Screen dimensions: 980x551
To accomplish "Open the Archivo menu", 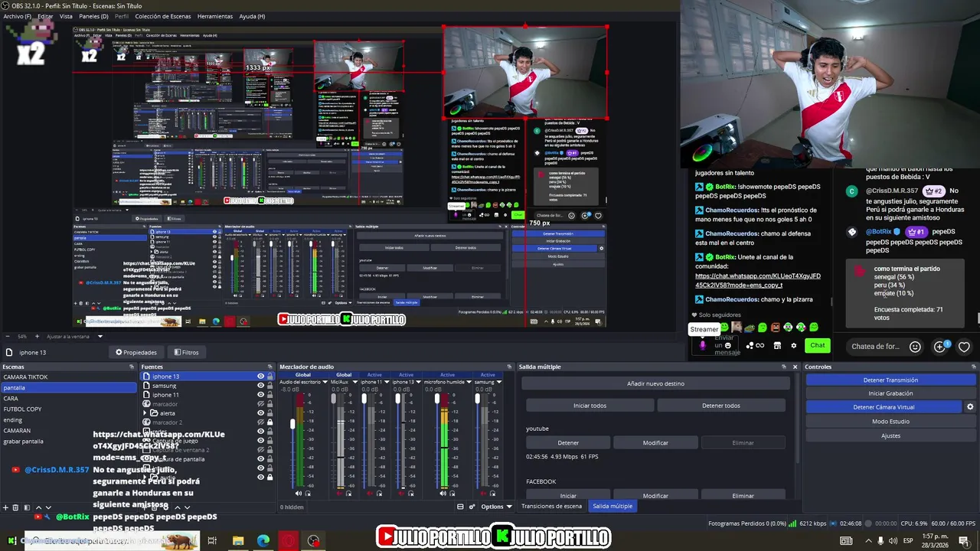I will pos(17,16).
